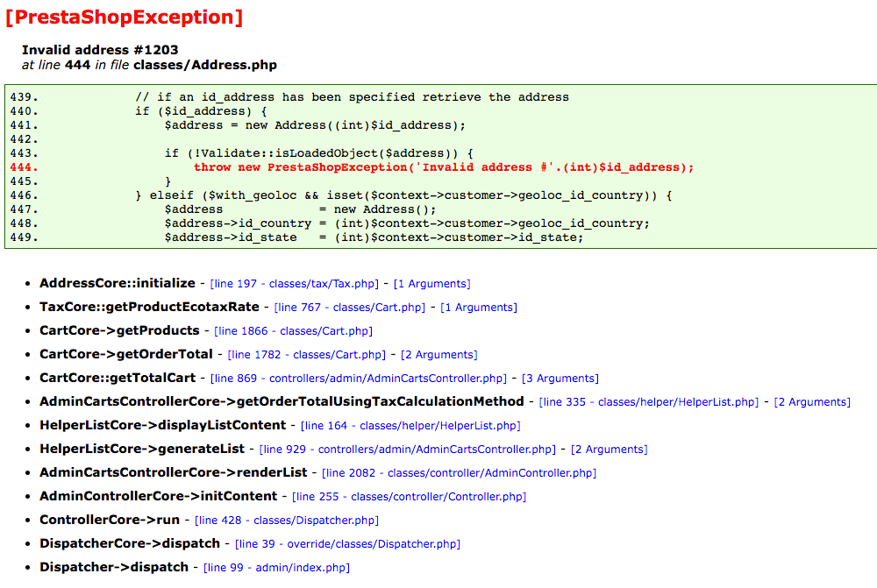Click code line 443 isLoadedObject check

click(x=319, y=153)
